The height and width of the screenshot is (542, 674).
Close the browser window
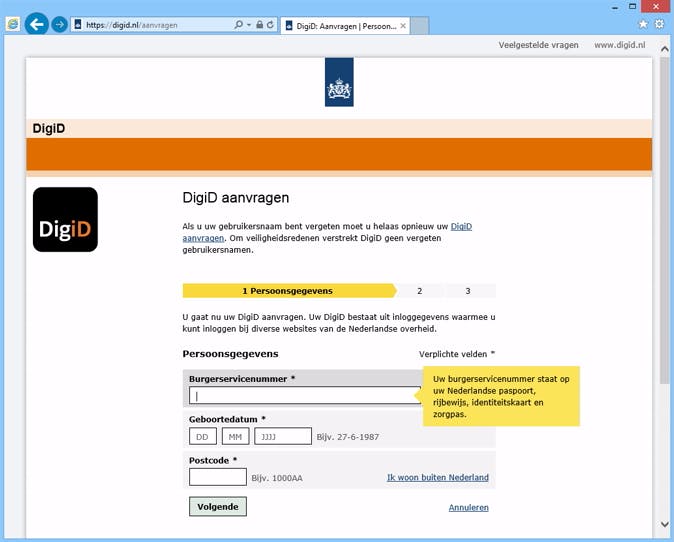[x=656, y=6]
